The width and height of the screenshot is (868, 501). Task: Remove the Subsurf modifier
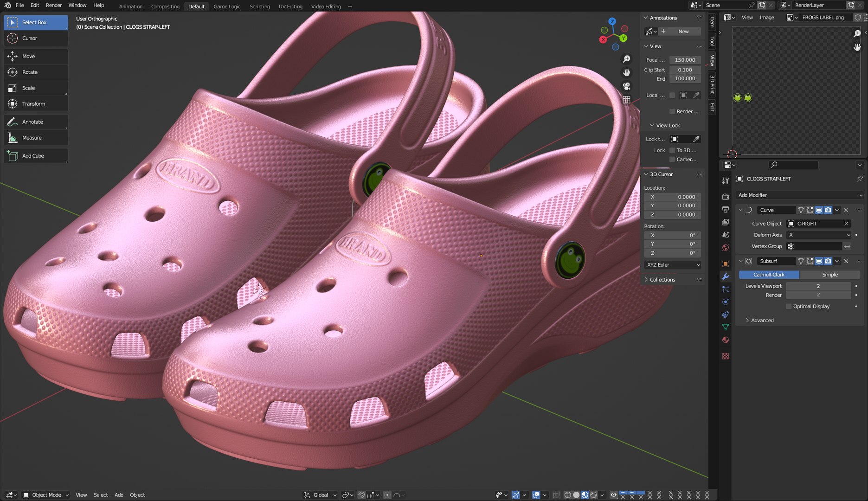tap(846, 261)
